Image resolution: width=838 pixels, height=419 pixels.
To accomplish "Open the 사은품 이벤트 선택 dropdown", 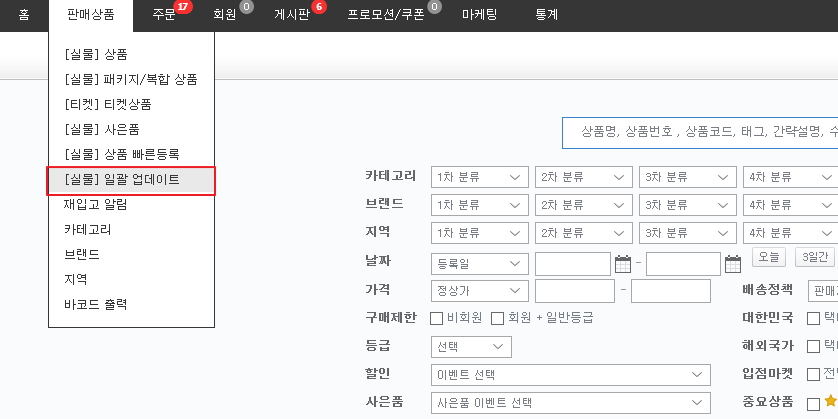I will point(571,402).
